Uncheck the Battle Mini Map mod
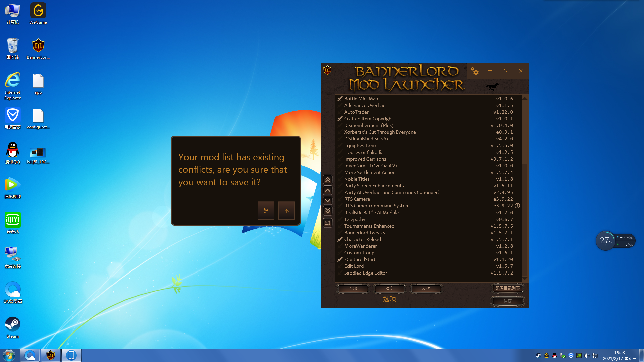This screenshot has height=362, width=644. (340, 99)
